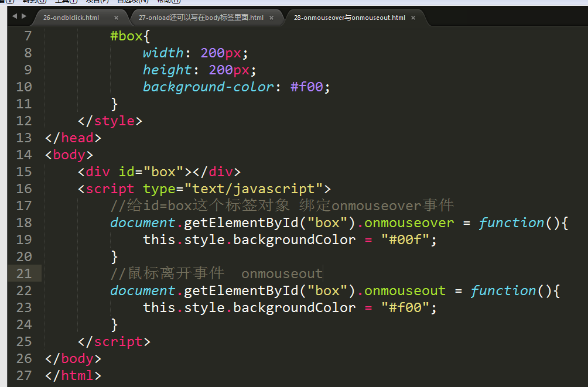The height and width of the screenshot is (387, 588).
Task: Click gutter line number 20
Action: pos(24,257)
